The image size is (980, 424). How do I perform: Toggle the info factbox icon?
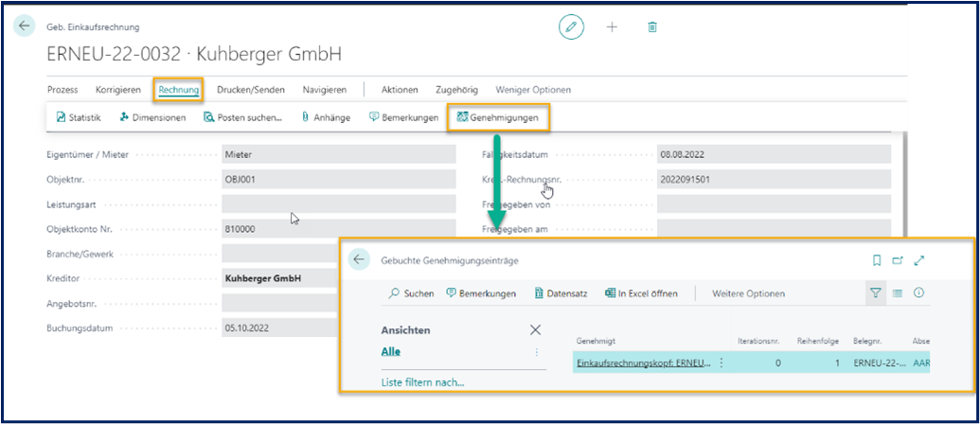[918, 293]
